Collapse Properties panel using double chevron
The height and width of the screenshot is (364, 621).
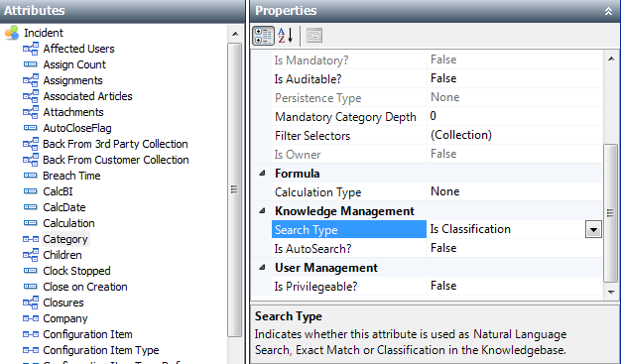(608, 12)
